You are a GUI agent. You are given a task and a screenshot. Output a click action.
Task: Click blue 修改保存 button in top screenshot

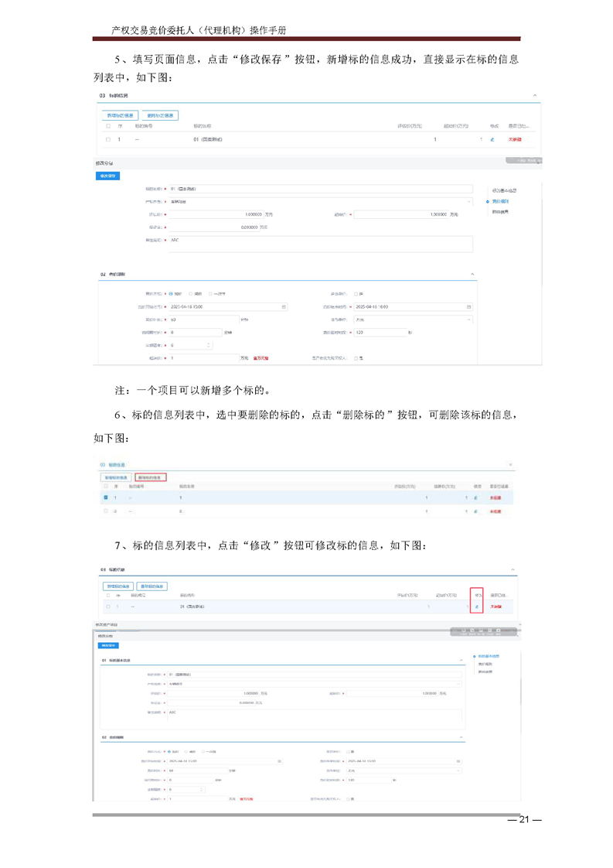107,176
